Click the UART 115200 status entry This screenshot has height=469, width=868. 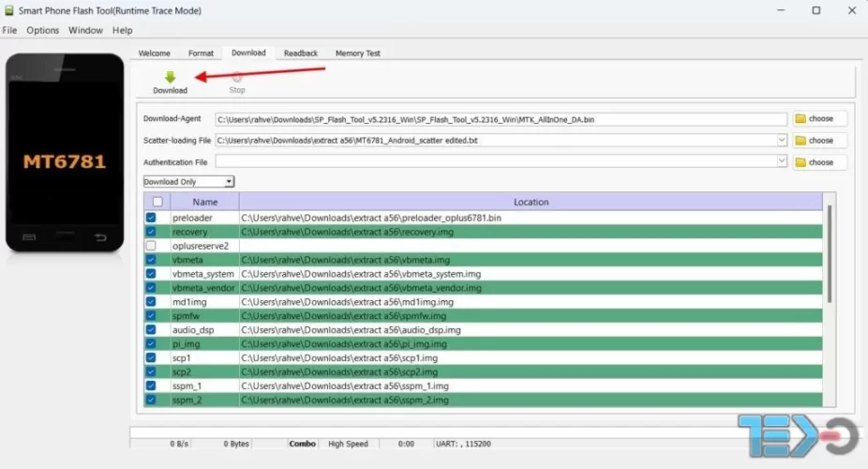click(463, 444)
